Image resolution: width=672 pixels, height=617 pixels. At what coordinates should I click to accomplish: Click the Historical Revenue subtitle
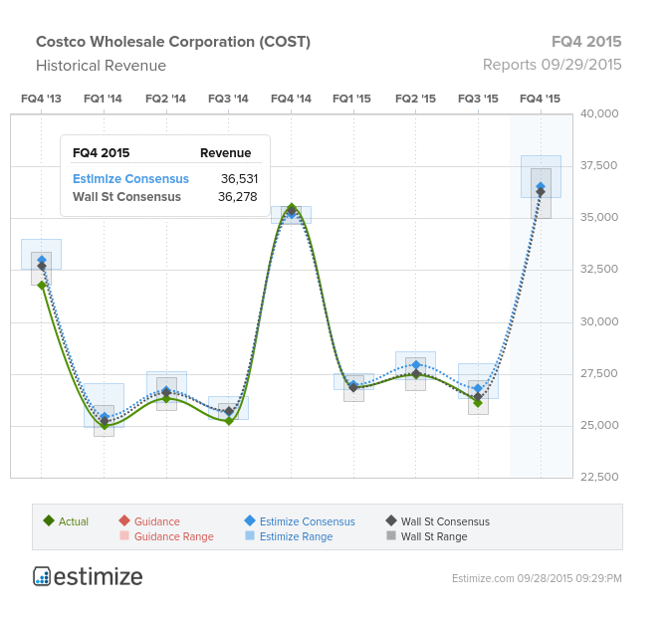pyautogui.click(x=101, y=66)
